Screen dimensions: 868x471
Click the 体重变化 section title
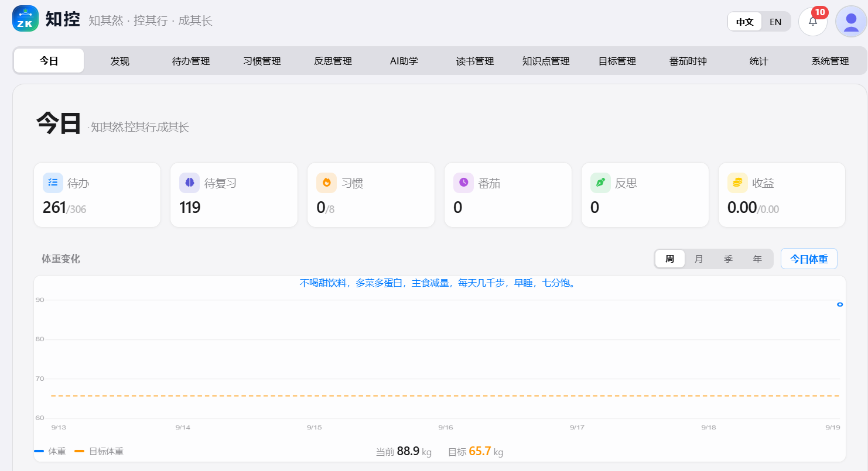[61, 259]
